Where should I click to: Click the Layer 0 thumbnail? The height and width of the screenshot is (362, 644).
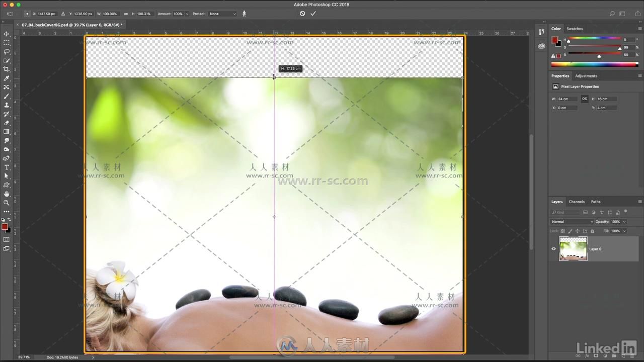point(573,249)
